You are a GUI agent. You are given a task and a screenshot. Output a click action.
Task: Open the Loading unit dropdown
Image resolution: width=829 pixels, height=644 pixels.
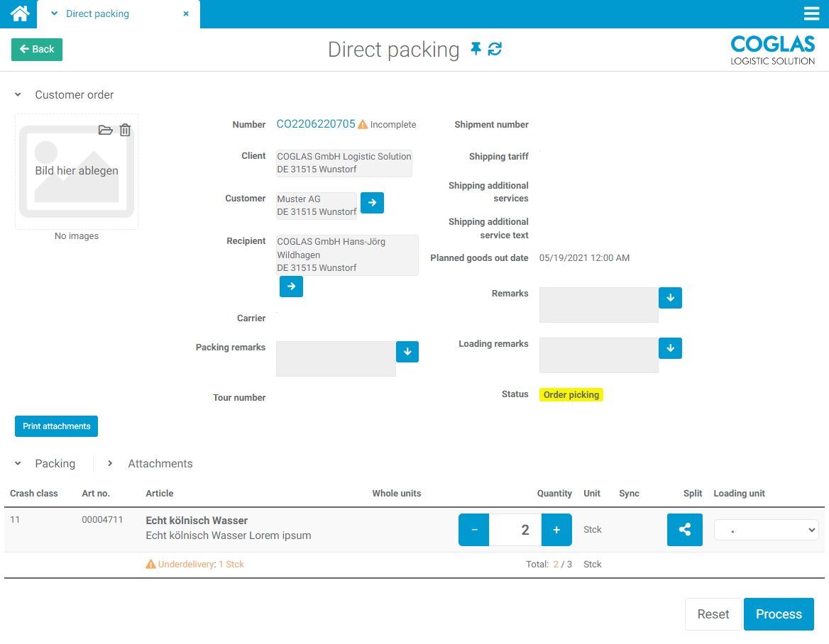(766, 530)
